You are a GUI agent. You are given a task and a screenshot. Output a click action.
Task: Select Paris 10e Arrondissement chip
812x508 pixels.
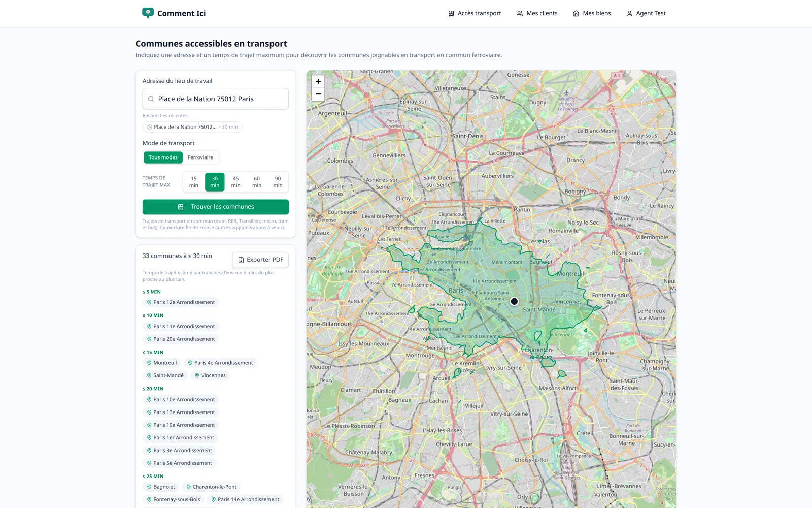coord(181,400)
